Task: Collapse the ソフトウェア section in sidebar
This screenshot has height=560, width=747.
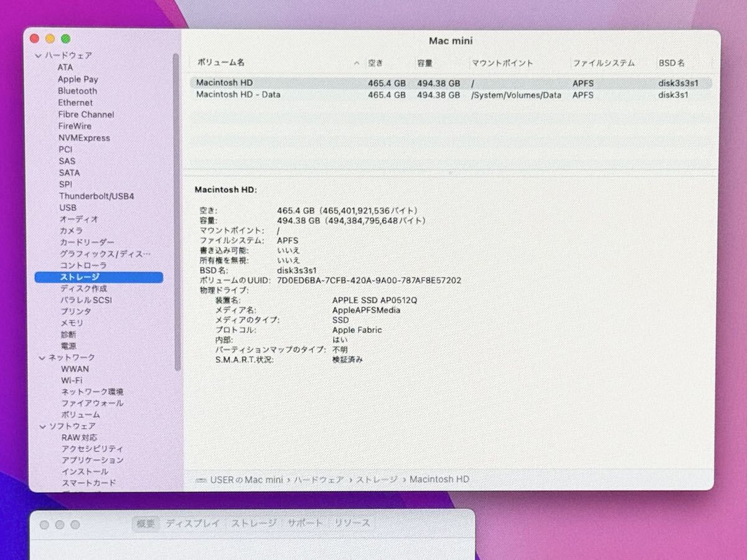Action: 43,426
